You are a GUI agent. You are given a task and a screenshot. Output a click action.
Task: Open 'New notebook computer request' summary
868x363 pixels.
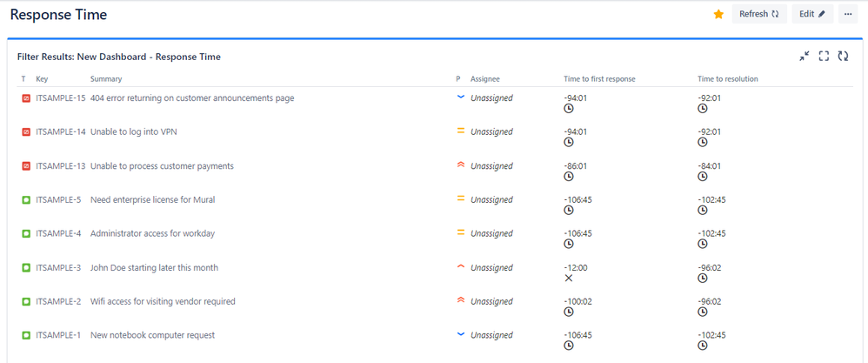152,335
